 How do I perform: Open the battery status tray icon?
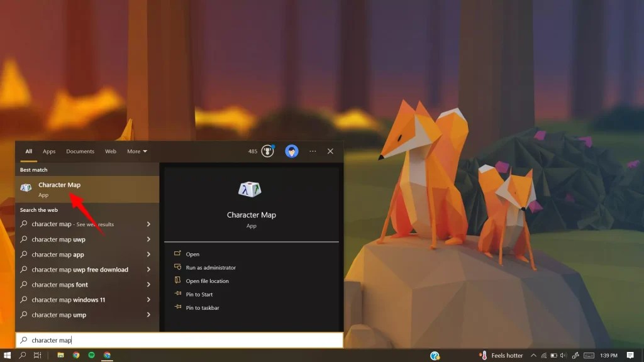(553, 356)
